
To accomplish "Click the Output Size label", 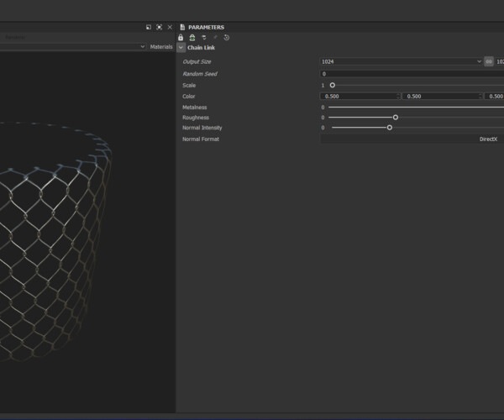I will tap(197, 61).
